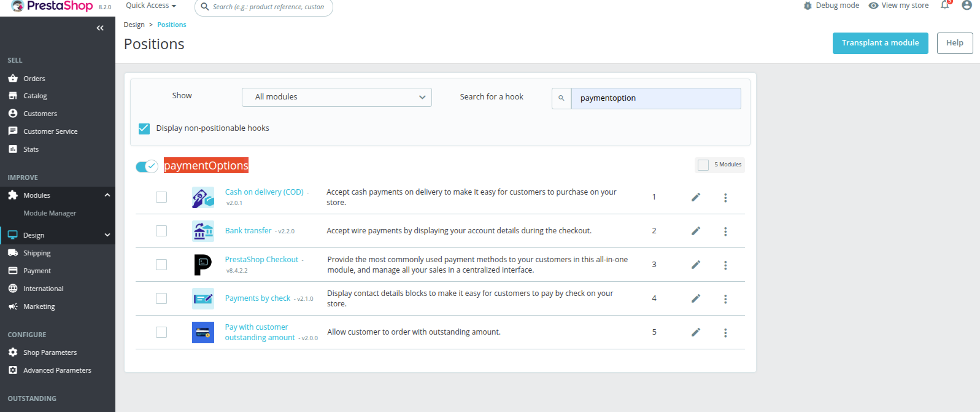This screenshot has width=980, height=412.
Task: Open the All modules dropdown
Action: coord(337,97)
